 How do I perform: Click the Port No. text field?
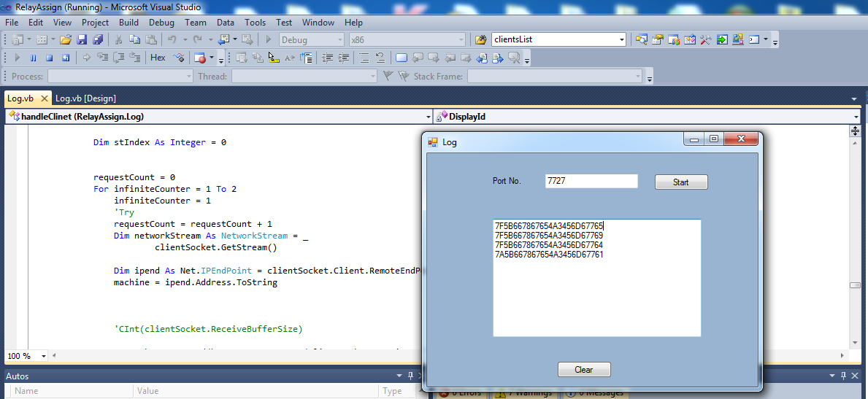pyautogui.click(x=591, y=182)
